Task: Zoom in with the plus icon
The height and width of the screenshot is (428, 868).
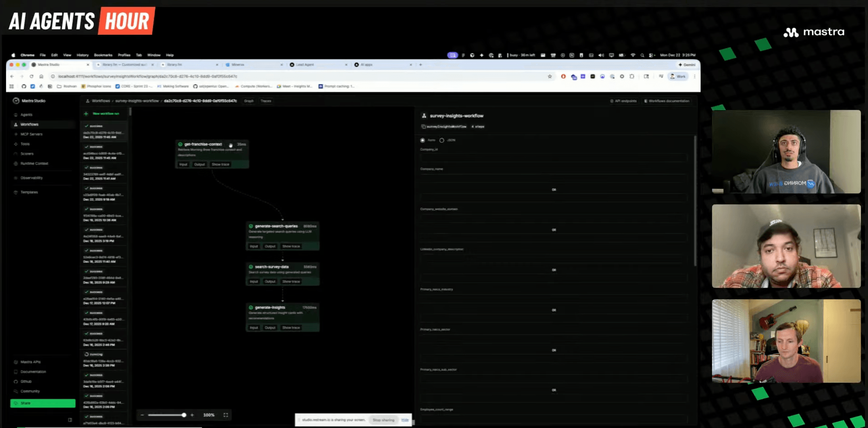Action: tap(192, 415)
